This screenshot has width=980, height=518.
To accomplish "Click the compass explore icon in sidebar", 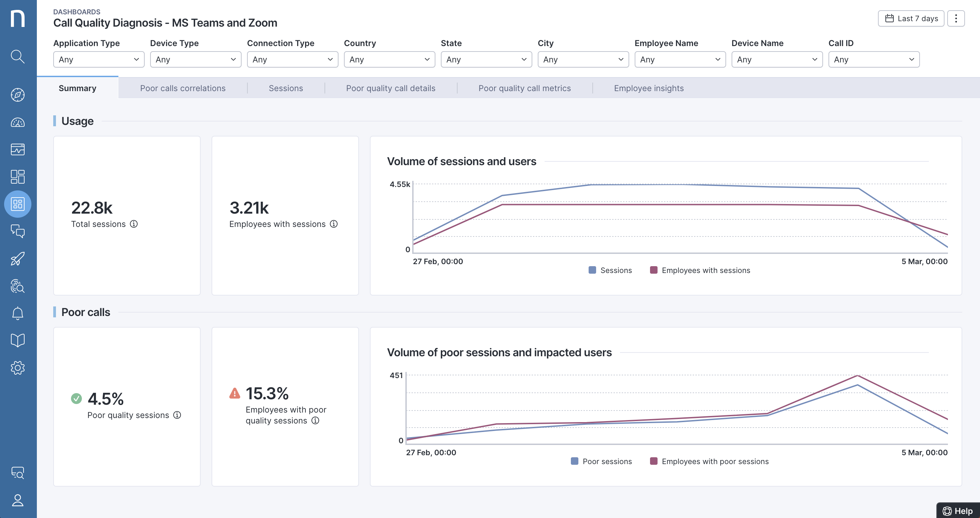I will [x=17, y=95].
